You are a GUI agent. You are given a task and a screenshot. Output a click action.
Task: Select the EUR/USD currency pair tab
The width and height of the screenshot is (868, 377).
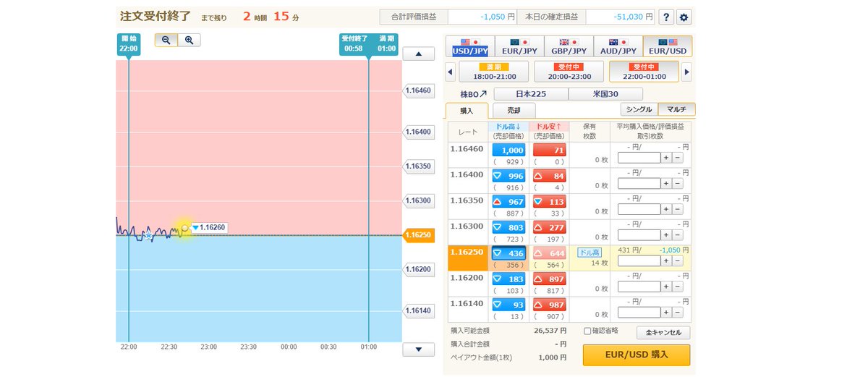coord(668,46)
